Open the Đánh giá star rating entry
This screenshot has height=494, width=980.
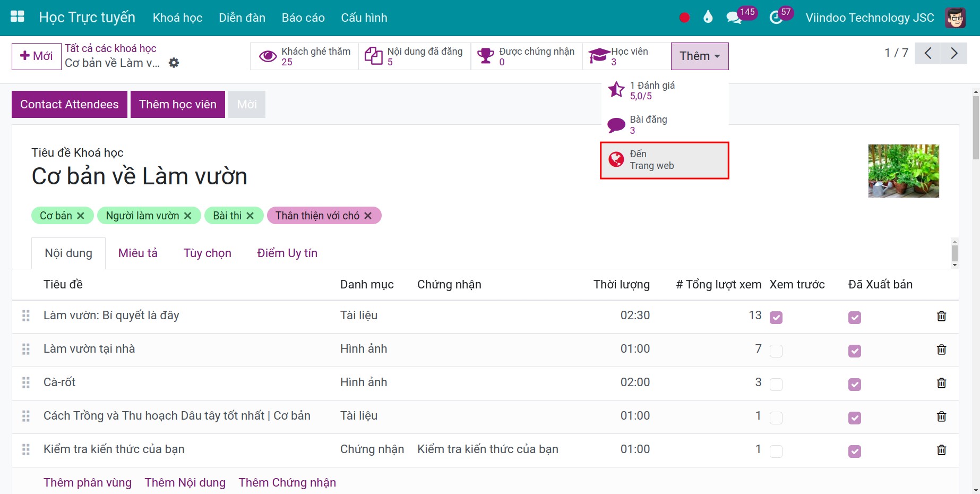[665, 91]
